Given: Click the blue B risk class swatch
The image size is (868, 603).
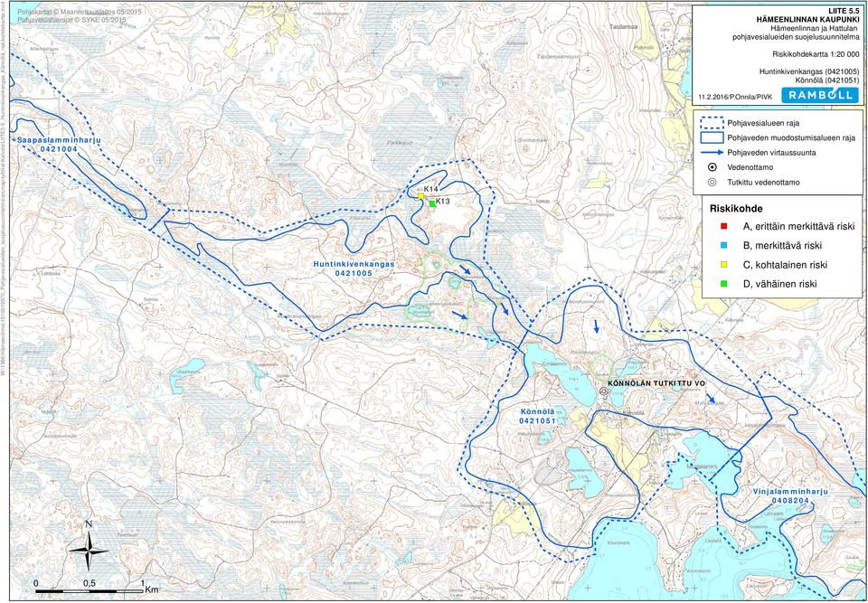Looking at the screenshot, I should tap(723, 245).
